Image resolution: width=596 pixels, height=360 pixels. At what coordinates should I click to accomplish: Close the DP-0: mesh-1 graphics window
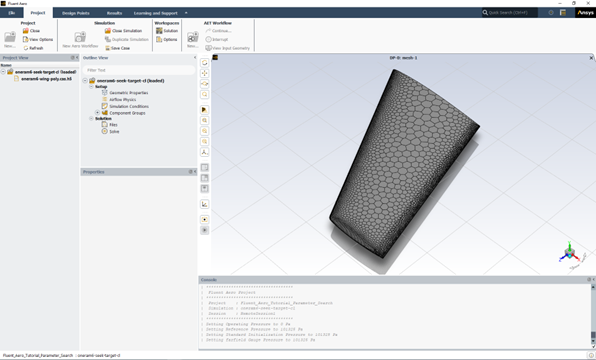(591, 58)
